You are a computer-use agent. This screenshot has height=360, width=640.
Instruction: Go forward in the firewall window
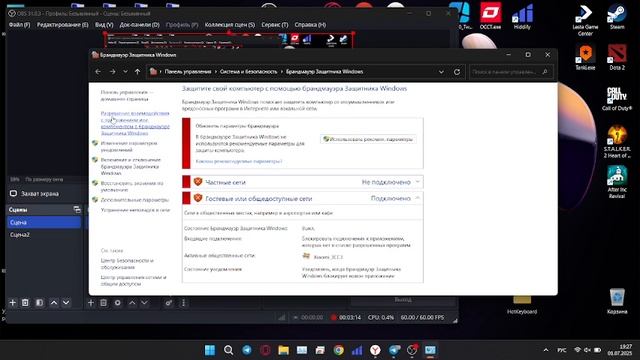(112, 72)
